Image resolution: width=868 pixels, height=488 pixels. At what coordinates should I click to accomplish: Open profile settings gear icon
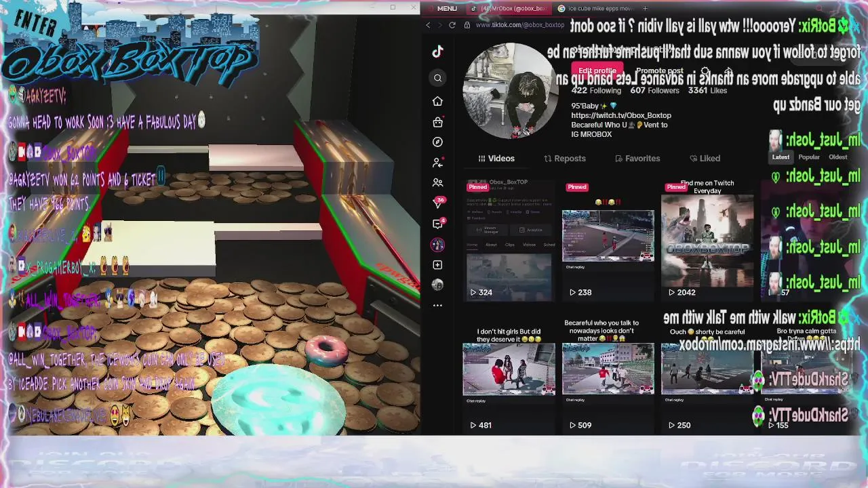pyautogui.click(x=706, y=70)
